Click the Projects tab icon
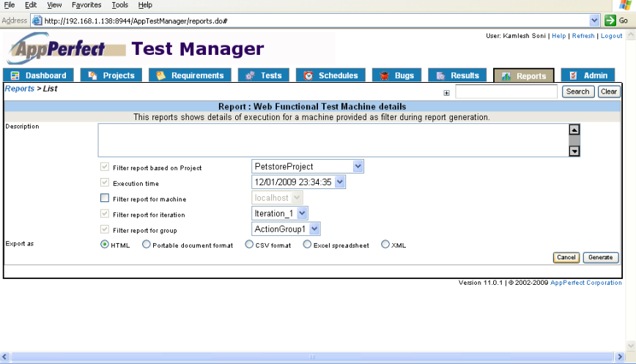This screenshot has height=364, width=636. coord(92,75)
